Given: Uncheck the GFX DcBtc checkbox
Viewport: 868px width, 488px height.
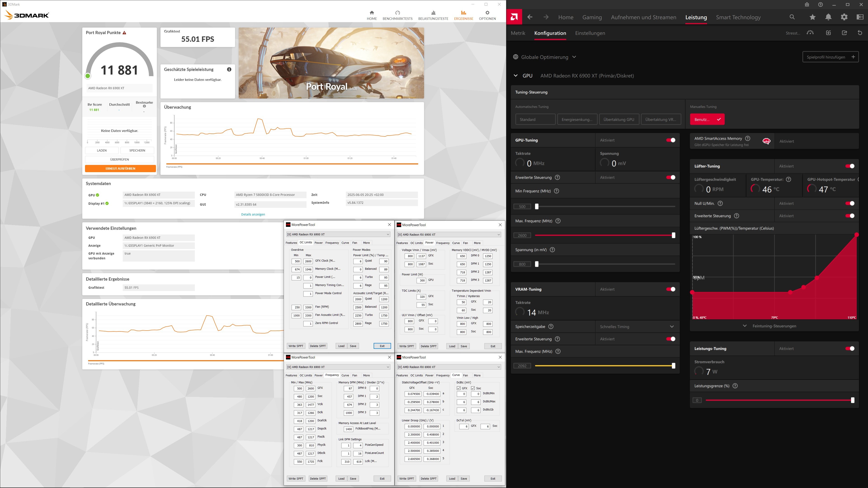Looking at the screenshot, I should [x=459, y=388].
